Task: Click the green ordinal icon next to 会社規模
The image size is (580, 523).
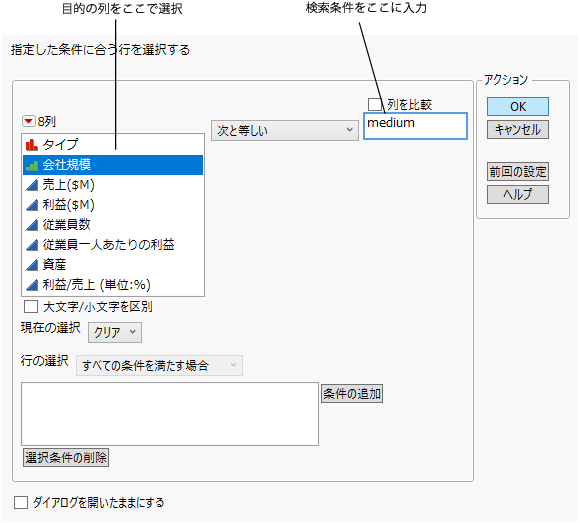Action: (x=32, y=165)
